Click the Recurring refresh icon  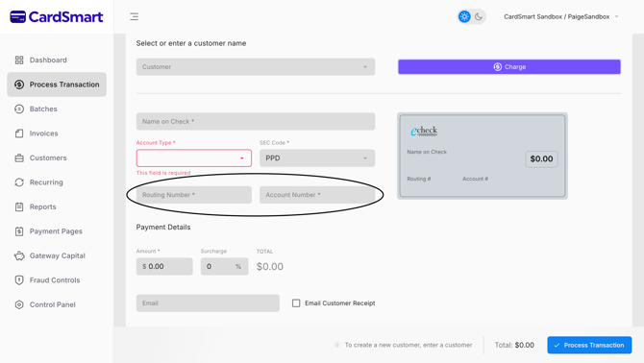click(x=19, y=182)
